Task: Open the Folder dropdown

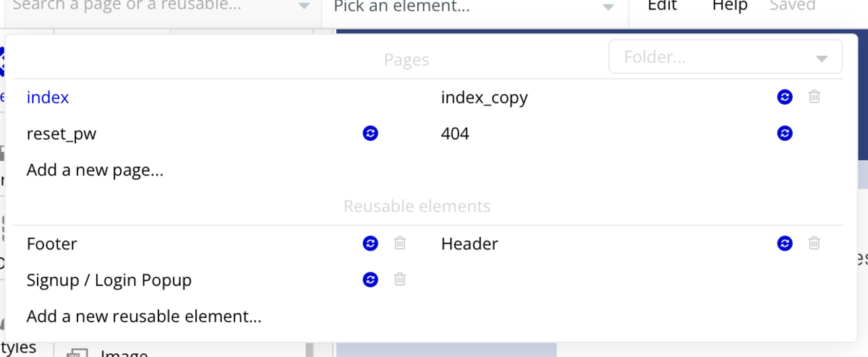Action: (x=726, y=57)
